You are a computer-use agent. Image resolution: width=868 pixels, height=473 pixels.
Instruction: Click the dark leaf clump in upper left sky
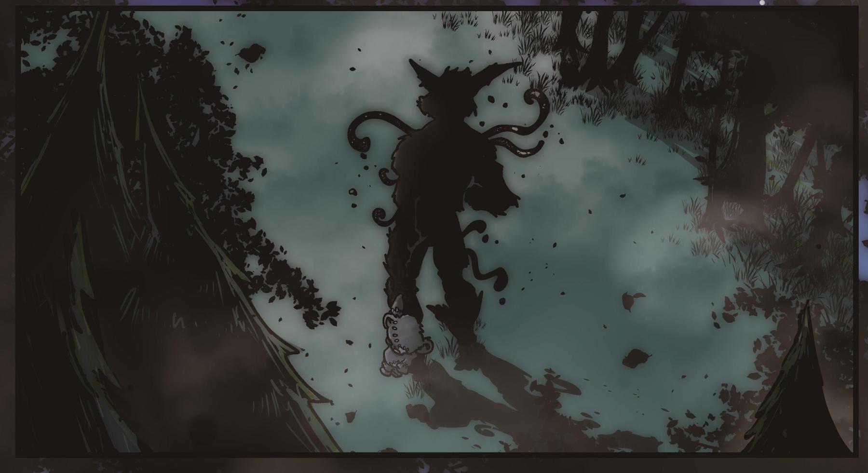tap(251, 52)
